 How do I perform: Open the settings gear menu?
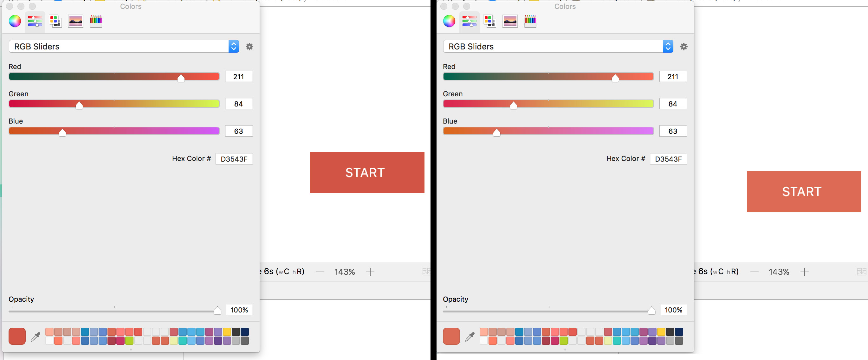(x=249, y=47)
